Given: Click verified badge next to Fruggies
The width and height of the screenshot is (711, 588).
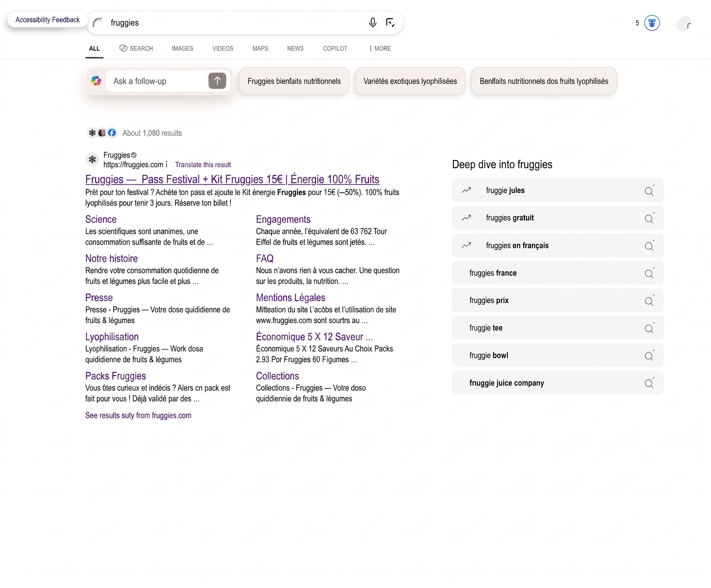Looking at the screenshot, I should point(134,155).
